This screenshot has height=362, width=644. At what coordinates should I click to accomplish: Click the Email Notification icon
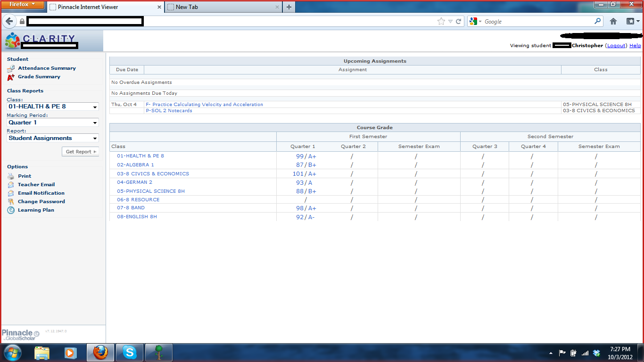click(11, 193)
